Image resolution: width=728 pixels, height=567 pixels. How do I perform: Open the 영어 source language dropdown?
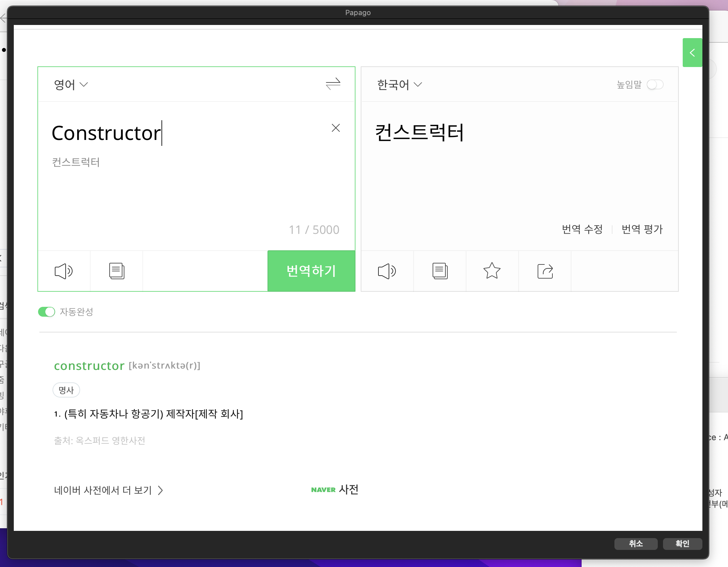click(71, 85)
